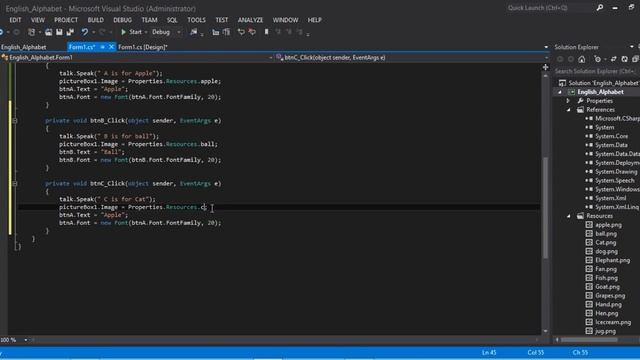
Task: Click the Solution Explorer Refresh icon
Action: 624,59
